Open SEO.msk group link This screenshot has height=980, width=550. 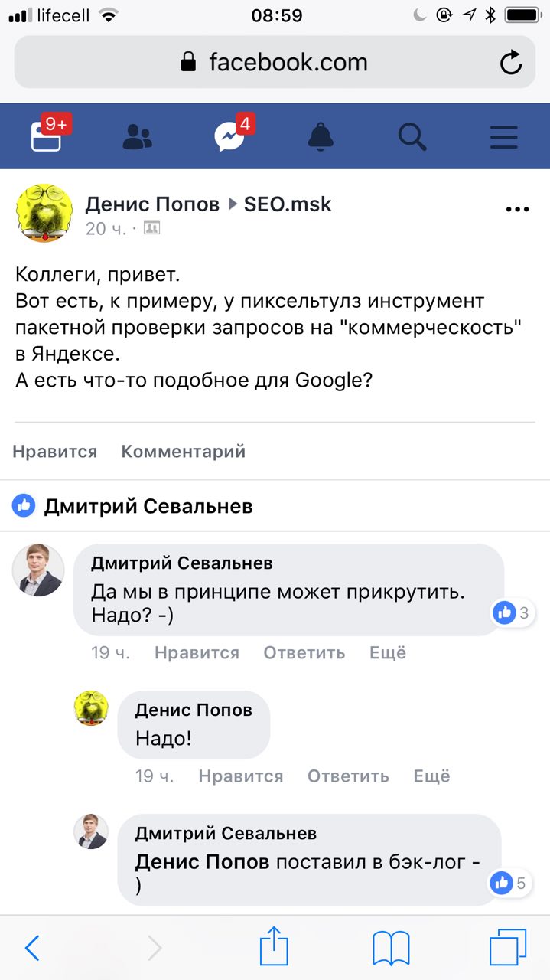tap(288, 204)
